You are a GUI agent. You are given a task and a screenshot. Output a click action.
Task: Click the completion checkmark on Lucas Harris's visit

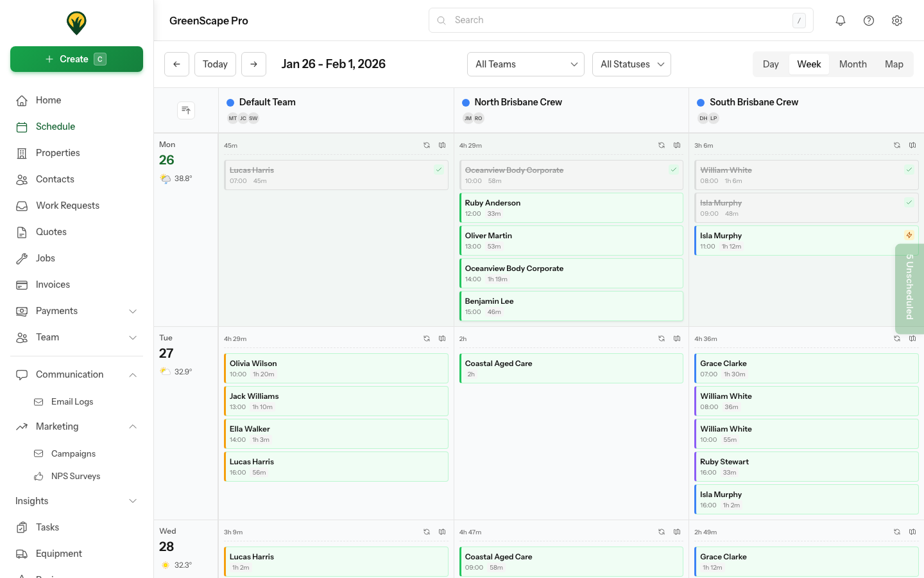(x=439, y=169)
